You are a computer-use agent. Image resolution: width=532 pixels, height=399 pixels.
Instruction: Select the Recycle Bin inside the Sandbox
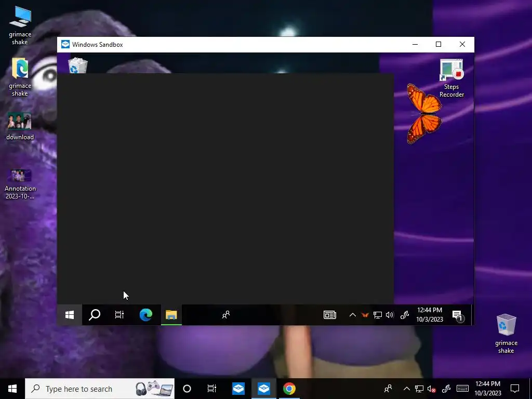click(78, 65)
